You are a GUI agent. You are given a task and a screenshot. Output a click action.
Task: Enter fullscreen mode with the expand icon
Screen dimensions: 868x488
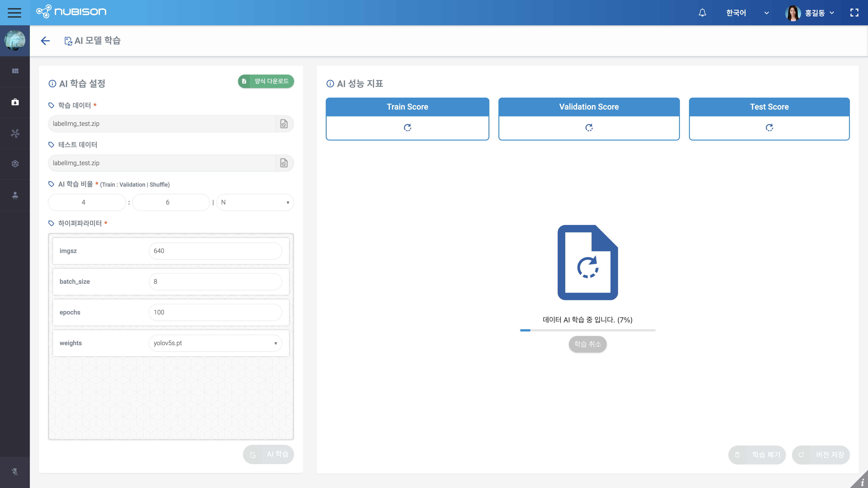click(x=854, y=13)
